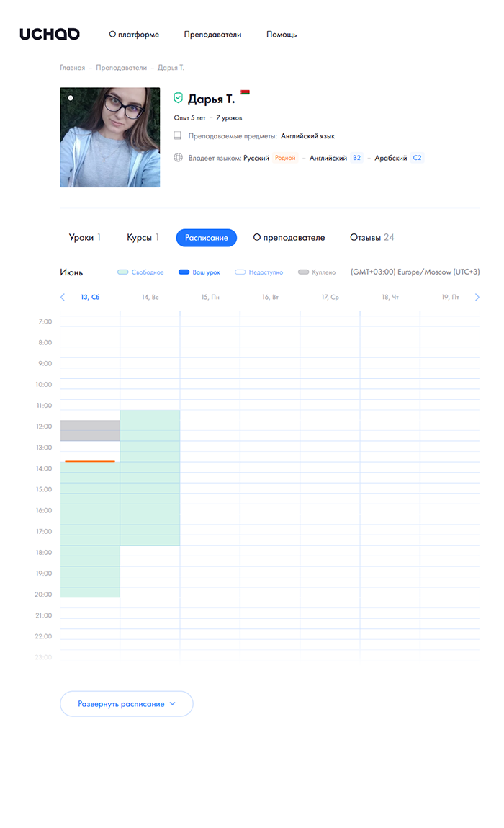
Task: Click the UCHAD logo
Action: tap(49, 34)
